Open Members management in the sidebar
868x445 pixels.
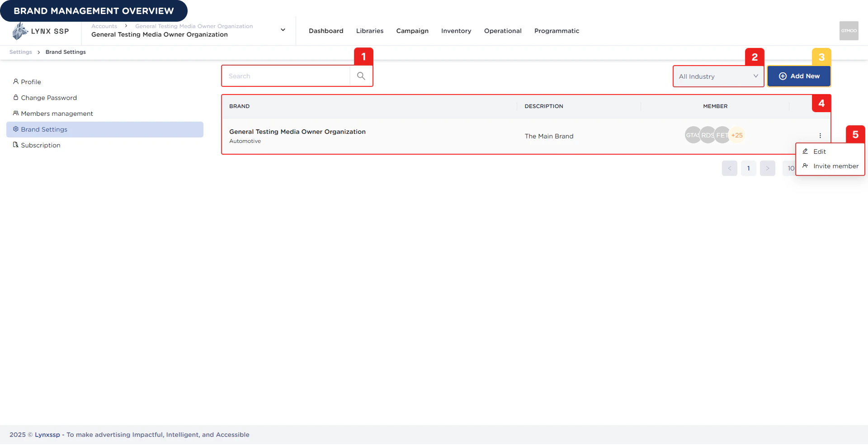105,114
